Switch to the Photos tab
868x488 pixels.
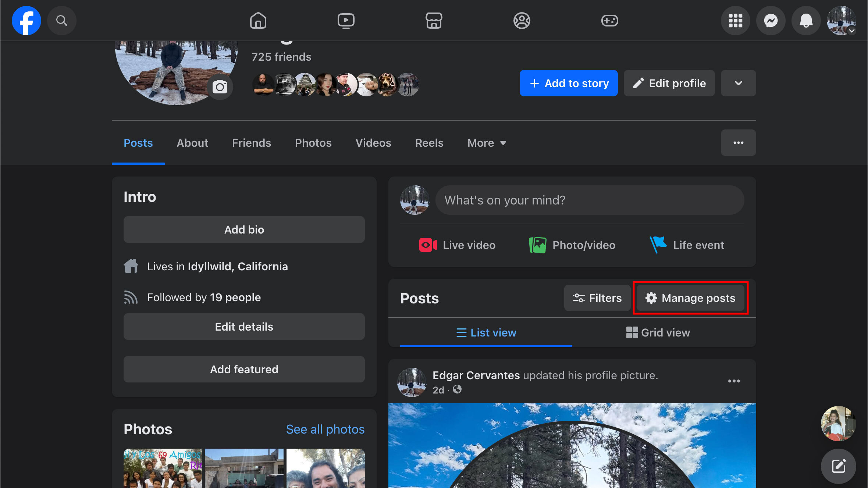pyautogui.click(x=313, y=143)
